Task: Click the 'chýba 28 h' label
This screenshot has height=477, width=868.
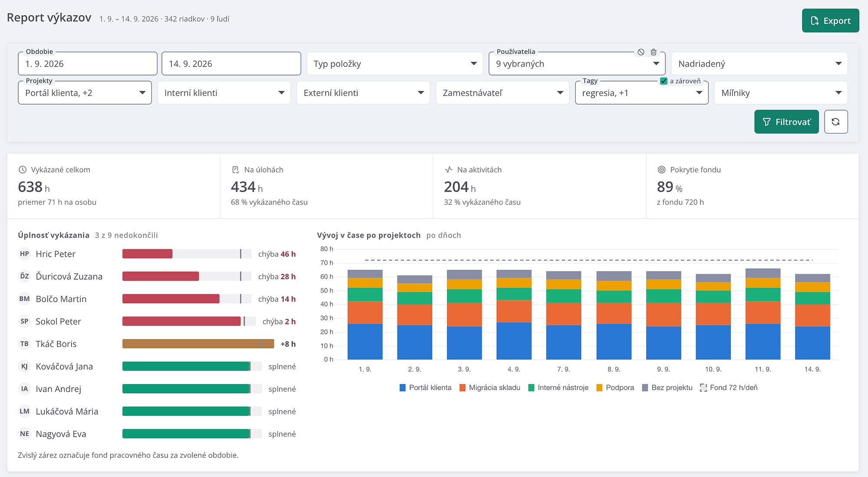Action: coord(277,277)
